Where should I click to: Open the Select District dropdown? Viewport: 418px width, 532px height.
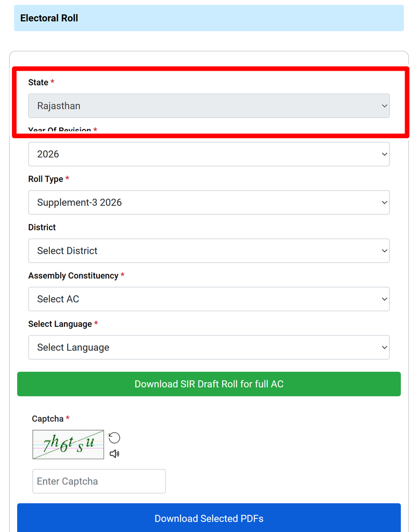tap(209, 251)
